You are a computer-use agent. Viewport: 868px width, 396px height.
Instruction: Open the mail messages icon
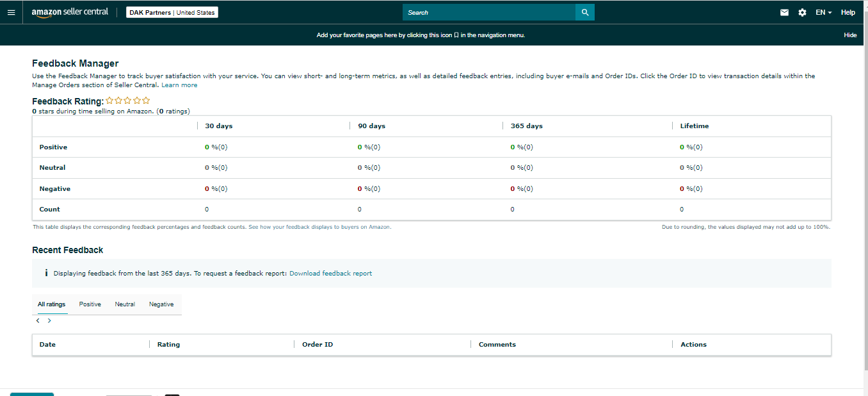784,12
